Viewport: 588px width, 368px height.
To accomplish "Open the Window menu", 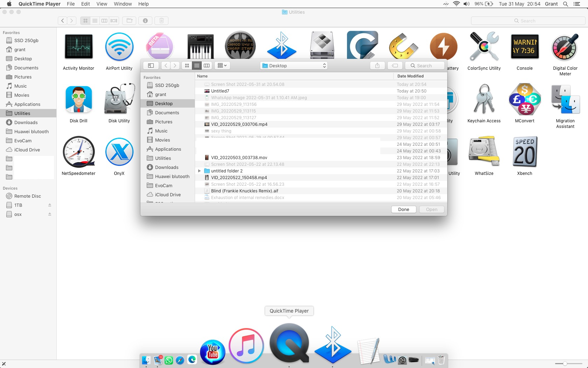I will [x=123, y=4].
